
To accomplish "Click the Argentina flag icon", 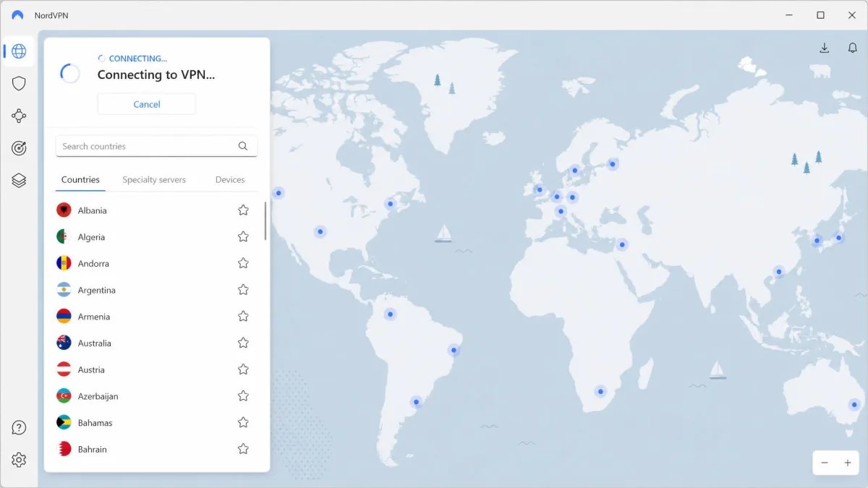I will click(64, 290).
